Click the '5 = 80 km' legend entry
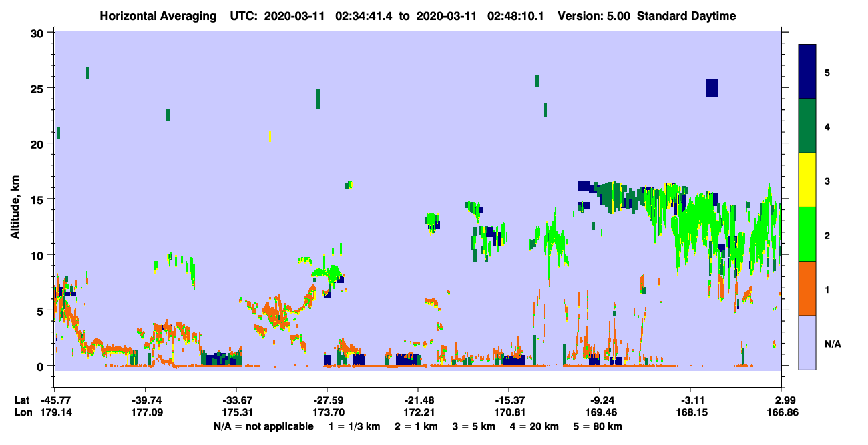 (598, 426)
